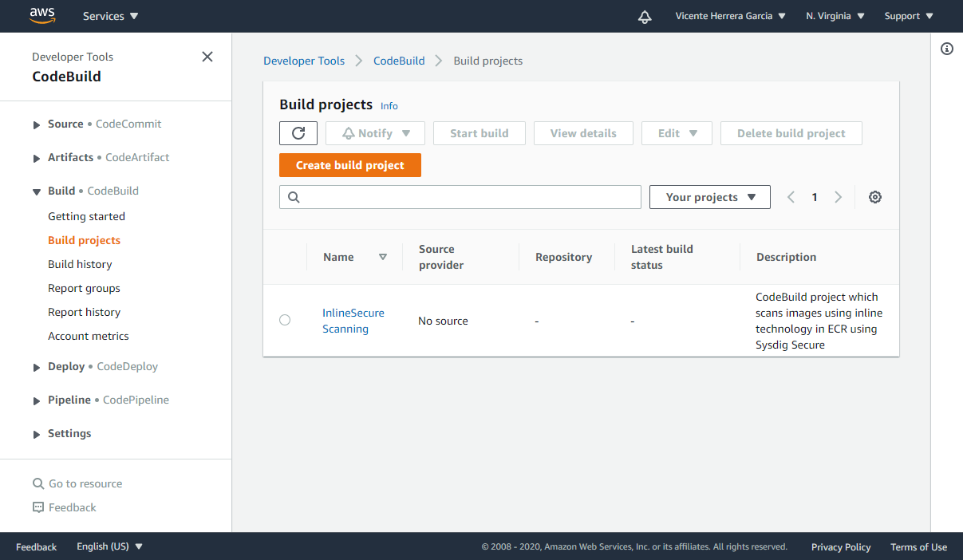Click the Latest build status column header

662,257
